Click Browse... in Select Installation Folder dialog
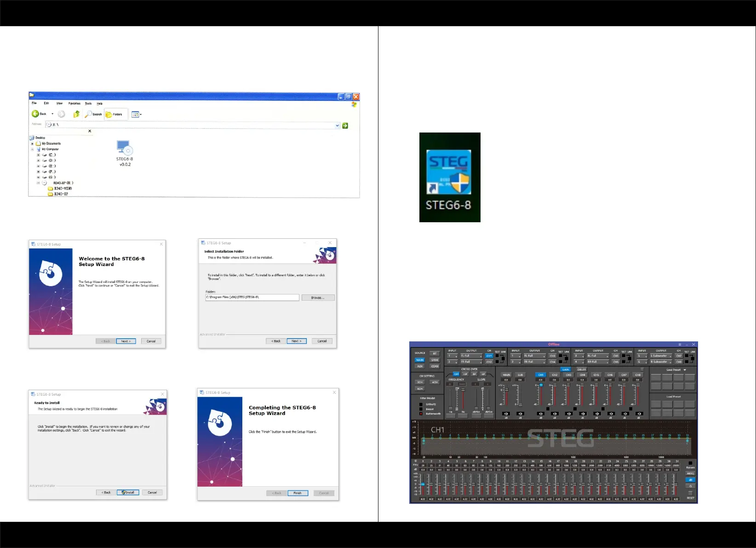 click(x=318, y=298)
